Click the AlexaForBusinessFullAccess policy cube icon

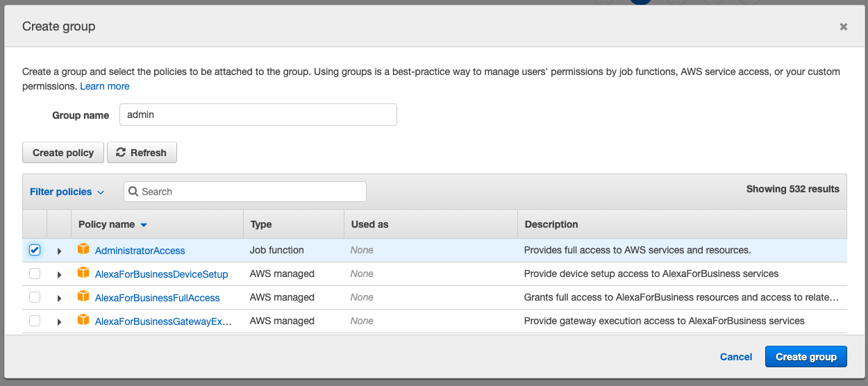(83, 296)
